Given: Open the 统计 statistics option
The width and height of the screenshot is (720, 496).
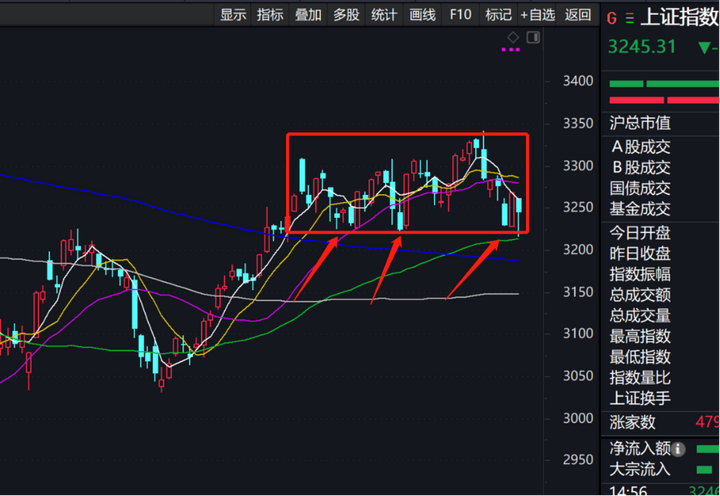Looking at the screenshot, I should tap(384, 15).
